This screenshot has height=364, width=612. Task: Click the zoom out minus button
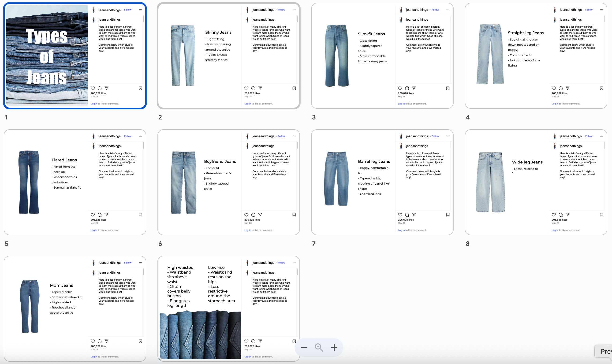[304, 348]
